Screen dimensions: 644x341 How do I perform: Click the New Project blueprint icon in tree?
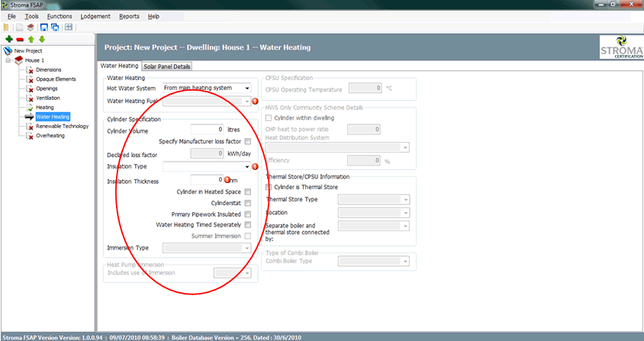pos(8,51)
